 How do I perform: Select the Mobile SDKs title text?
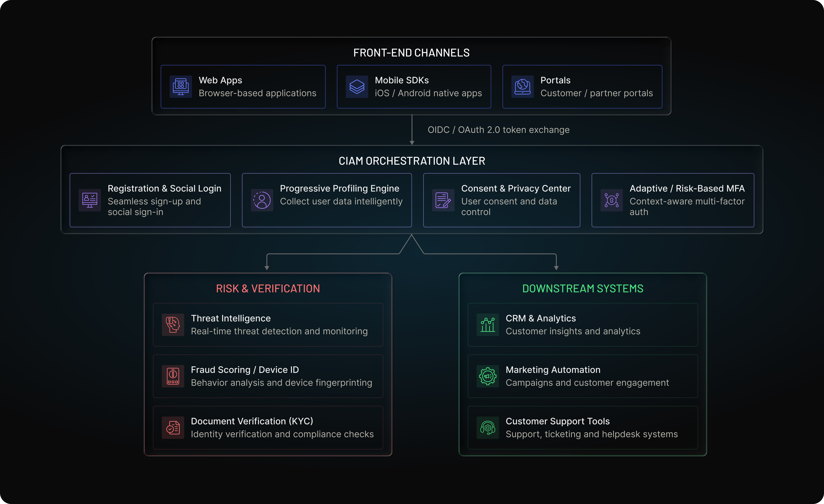tap(402, 80)
